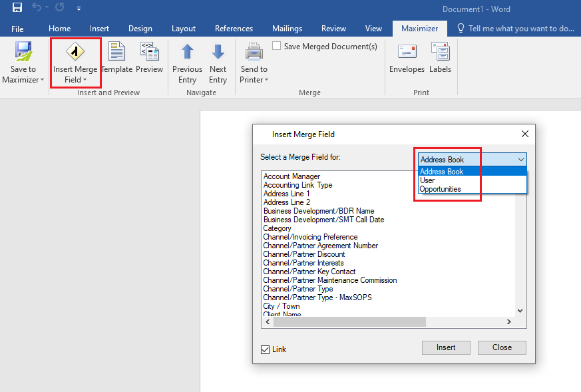Image resolution: width=581 pixels, height=392 pixels.
Task: Select Channel/Partner Key Contact field
Action: tap(309, 272)
